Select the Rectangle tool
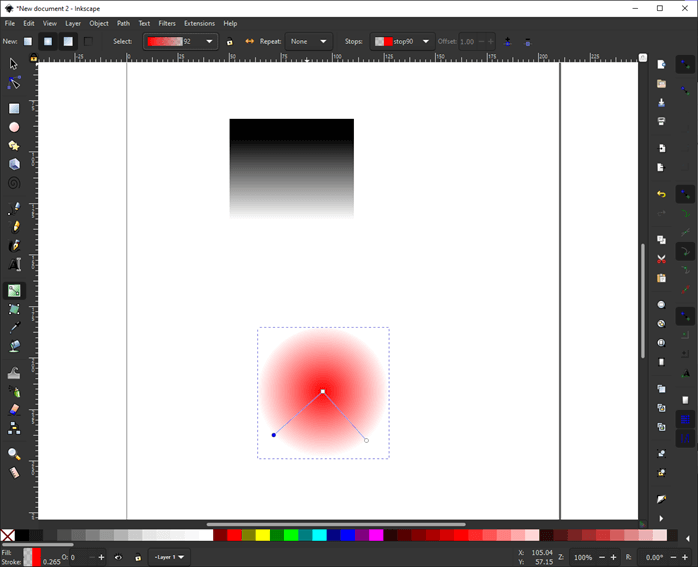The image size is (698, 567). [x=14, y=108]
